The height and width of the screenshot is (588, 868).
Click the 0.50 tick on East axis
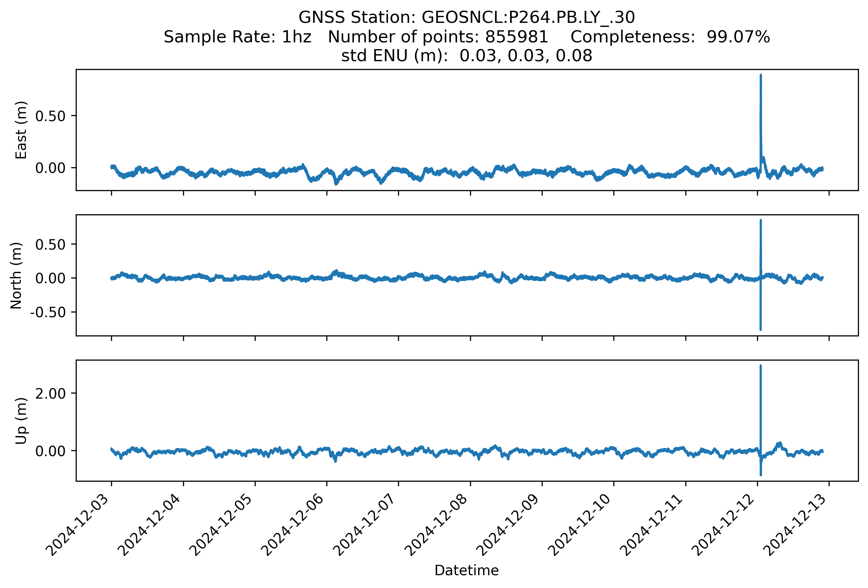pos(50,116)
